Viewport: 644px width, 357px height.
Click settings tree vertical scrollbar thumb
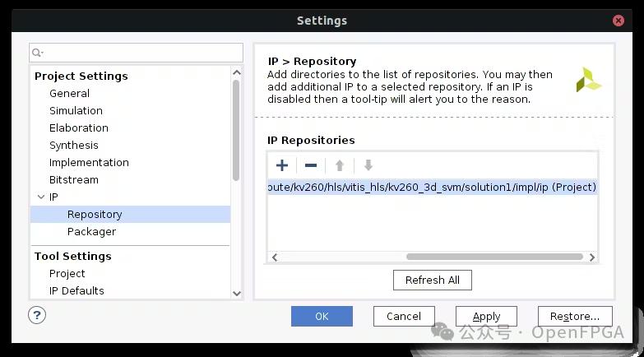coord(236,130)
